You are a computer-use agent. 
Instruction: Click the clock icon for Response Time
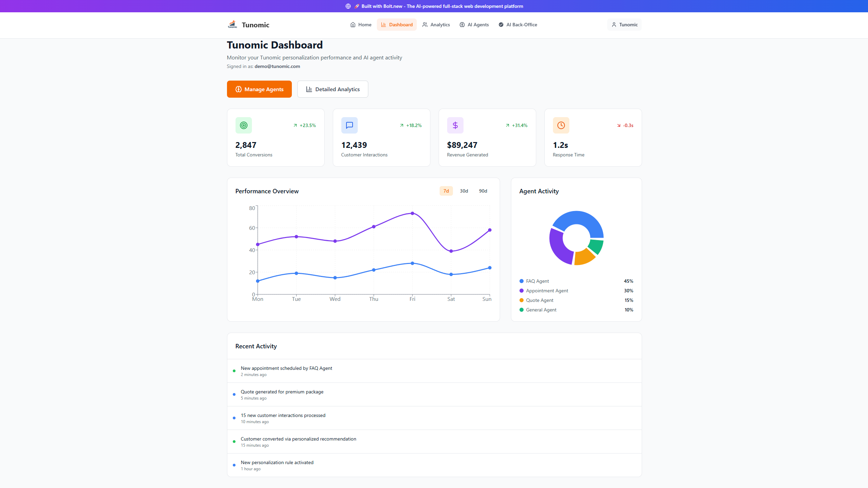point(561,125)
